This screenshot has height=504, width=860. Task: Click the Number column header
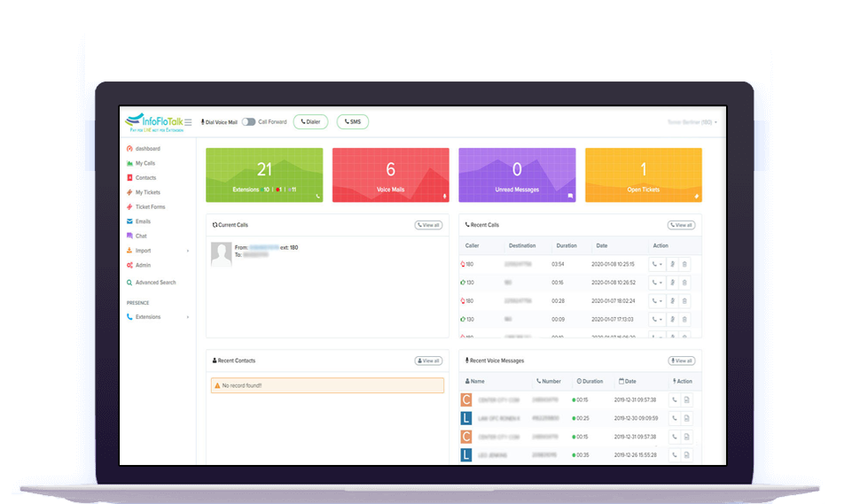coord(549,381)
